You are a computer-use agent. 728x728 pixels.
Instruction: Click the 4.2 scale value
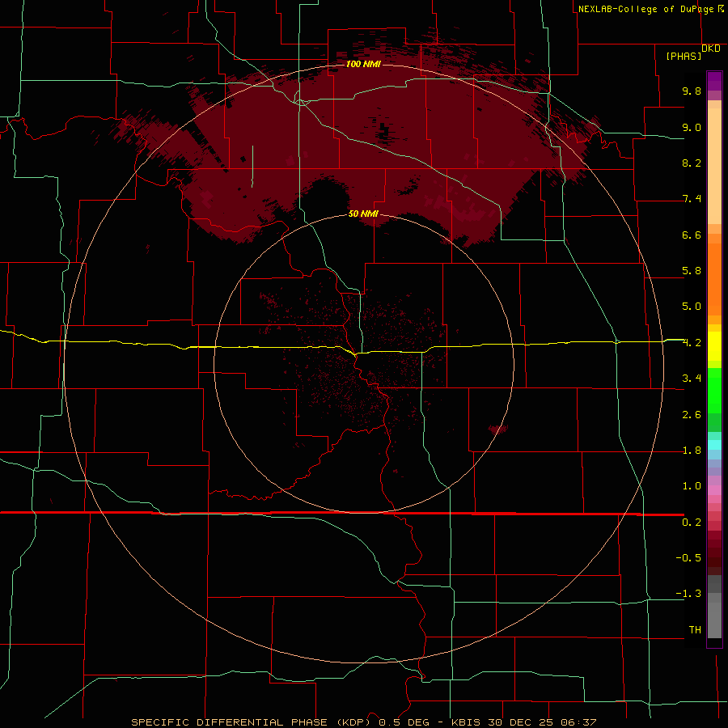pos(692,343)
